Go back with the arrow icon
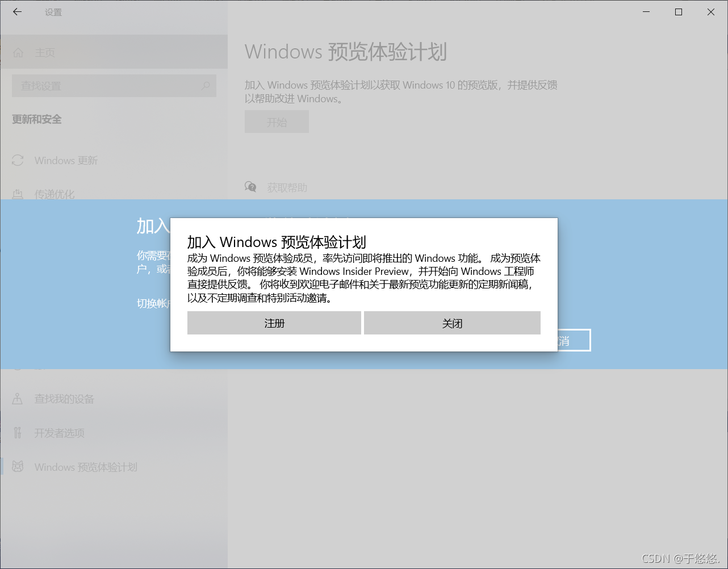The height and width of the screenshot is (569, 728). pyautogui.click(x=18, y=12)
